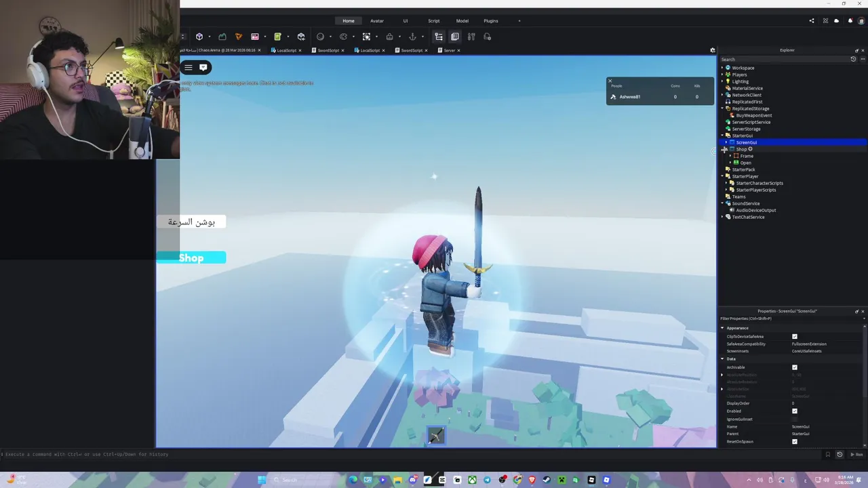The width and height of the screenshot is (868, 488).
Task: Switch to the Script ribbon tab
Action: click(433, 21)
